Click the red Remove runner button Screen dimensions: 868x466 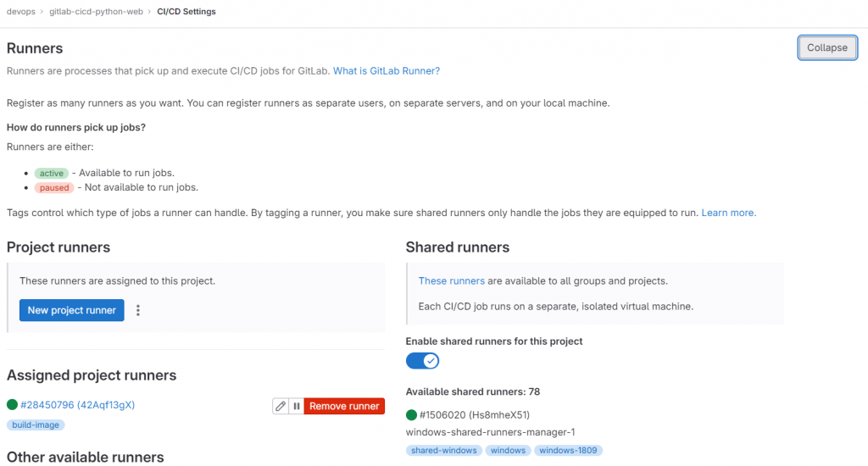point(344,406)
